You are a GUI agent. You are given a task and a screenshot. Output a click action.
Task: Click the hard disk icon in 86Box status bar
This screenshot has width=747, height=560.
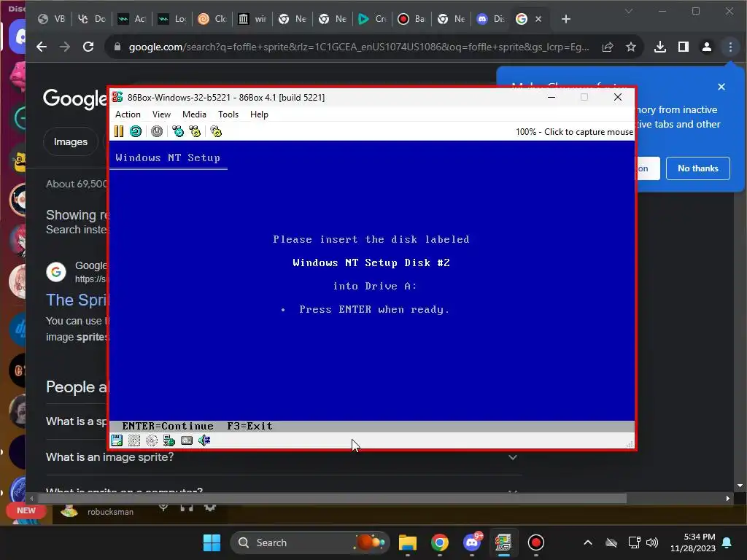point(187,440)
